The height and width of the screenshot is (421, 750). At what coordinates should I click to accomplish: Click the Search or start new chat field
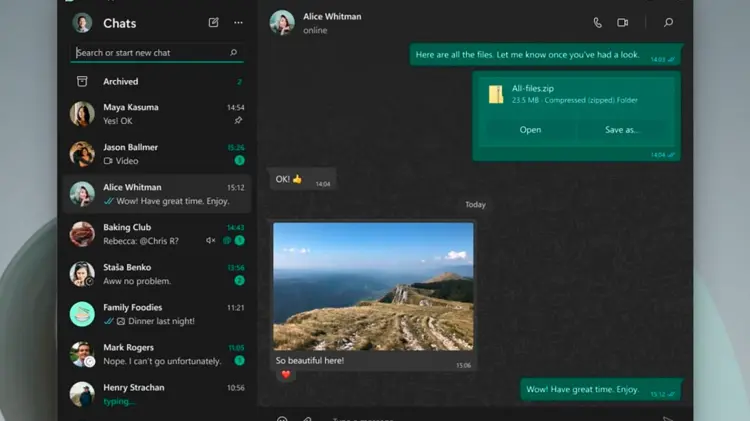tap(150, 52)
